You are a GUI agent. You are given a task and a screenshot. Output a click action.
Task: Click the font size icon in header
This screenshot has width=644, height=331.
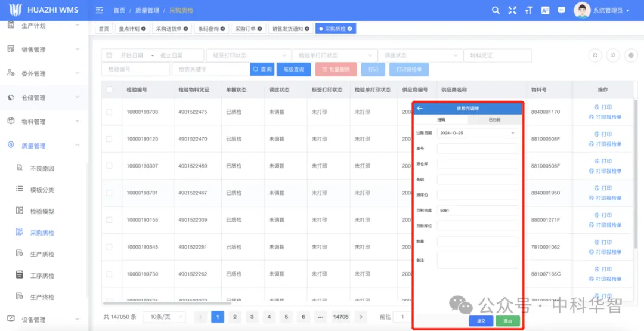528,10
